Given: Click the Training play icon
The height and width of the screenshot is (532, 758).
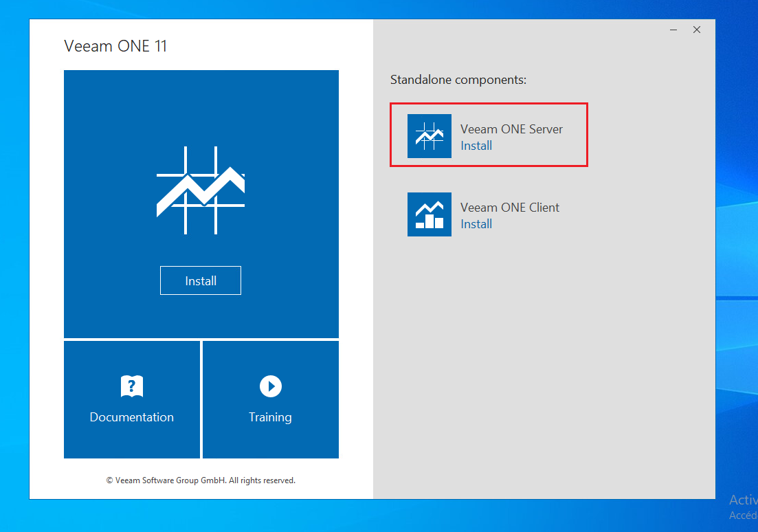Looking at the screenshot, I should pos(271,386).
